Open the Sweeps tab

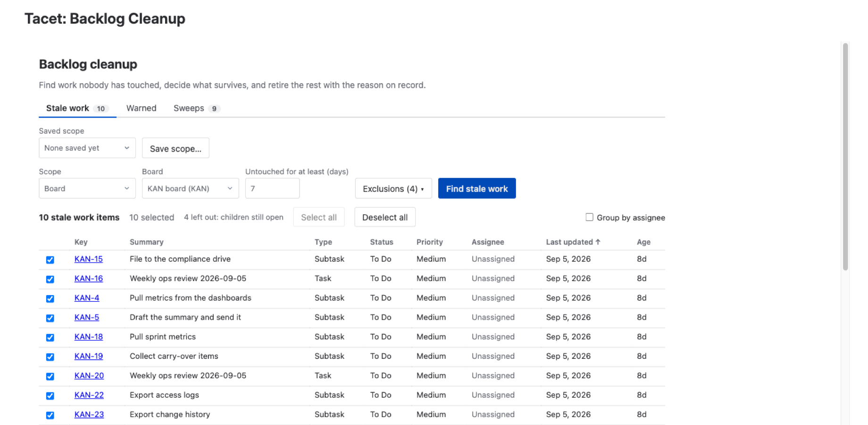[196, 108]
